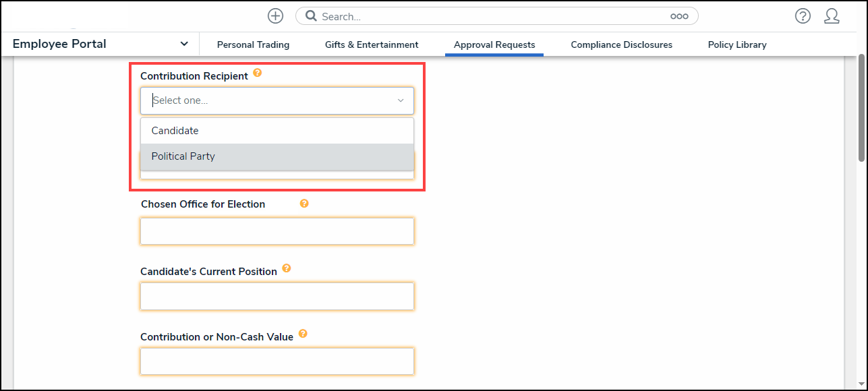The image size is (868, 391).
Task: Click the tooltip icon beside Contribution or Non-Cash Value
Action: 303,334
